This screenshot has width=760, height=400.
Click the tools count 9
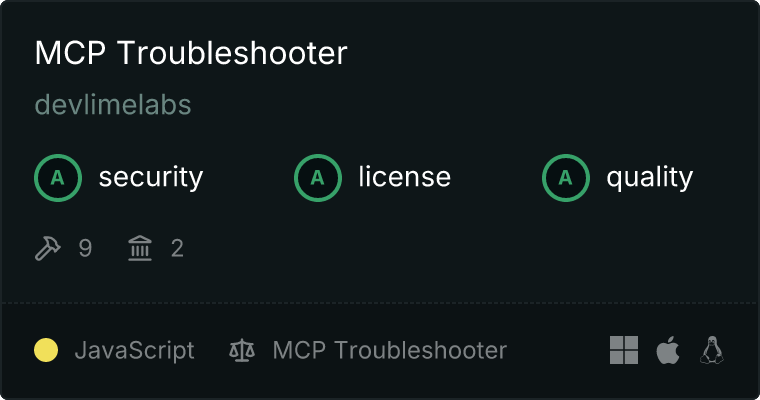coord(85,248)
